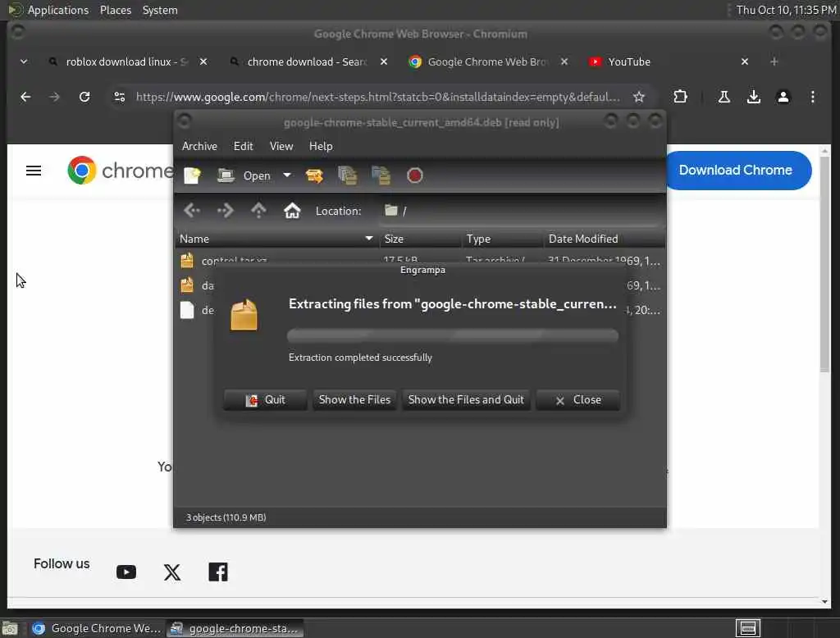Screen dimensions: 840x638
Task: Open the Help menu in Engrampa
Action: pyautogui.click(x=321, y=146)
